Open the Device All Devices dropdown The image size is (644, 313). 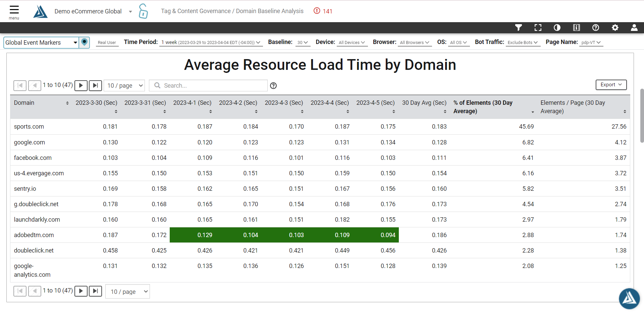pos(352,43)
